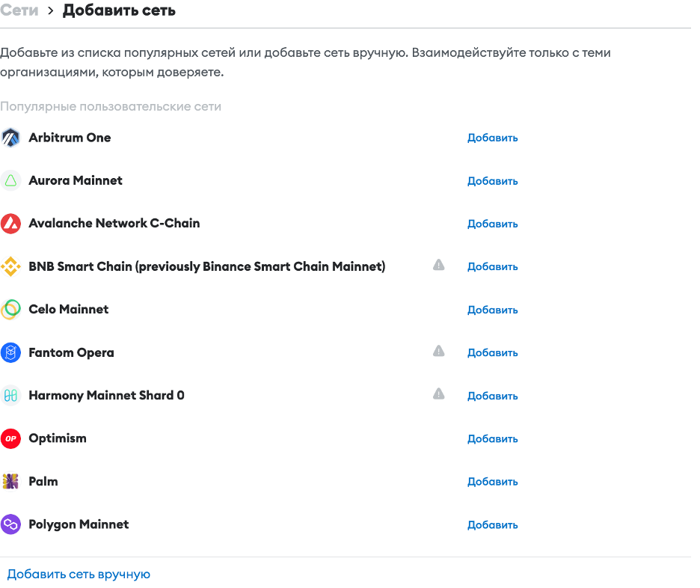Click the Harmony Mainnet logo
This screenshot has height=588, width=700.
[x=10, y=396]
